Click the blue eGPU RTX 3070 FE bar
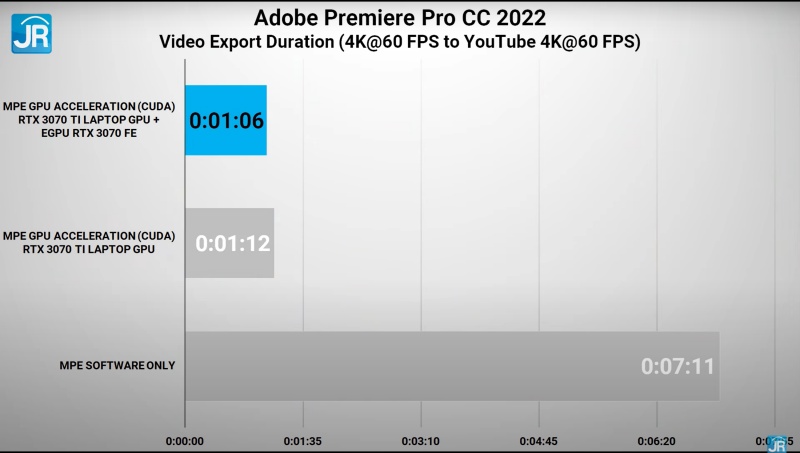 tap(226, 120)
